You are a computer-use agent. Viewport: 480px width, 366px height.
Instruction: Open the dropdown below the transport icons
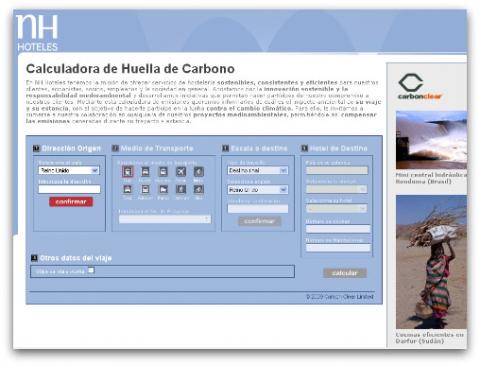click(165, 219)
